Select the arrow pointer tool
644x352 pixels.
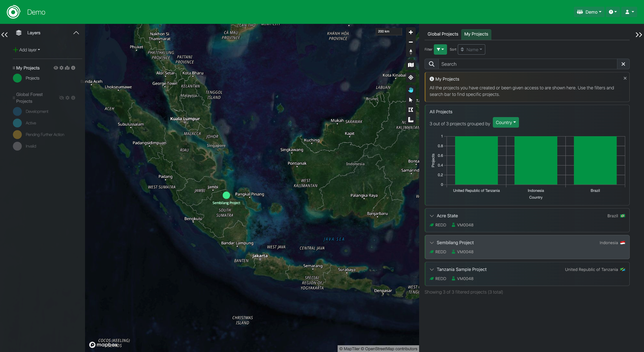[x=411, y=100]
